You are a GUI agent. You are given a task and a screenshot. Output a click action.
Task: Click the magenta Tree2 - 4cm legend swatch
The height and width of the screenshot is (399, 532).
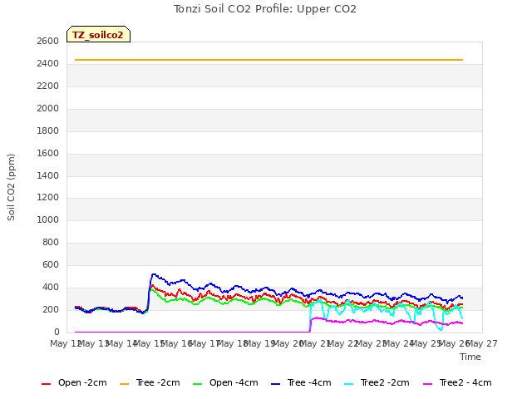click(427, 384)
